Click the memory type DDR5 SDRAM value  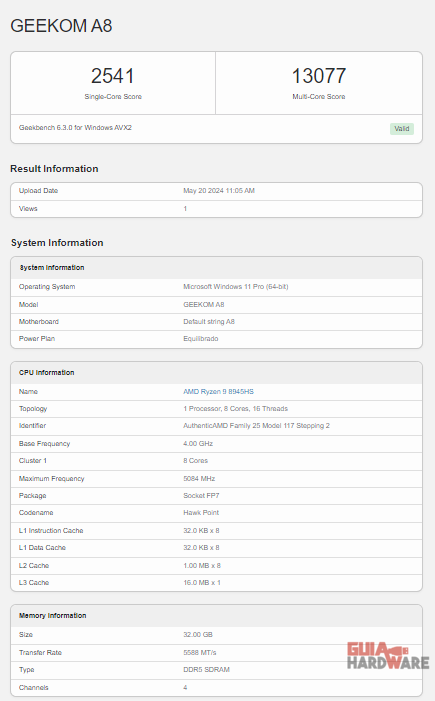coord(207,670)
